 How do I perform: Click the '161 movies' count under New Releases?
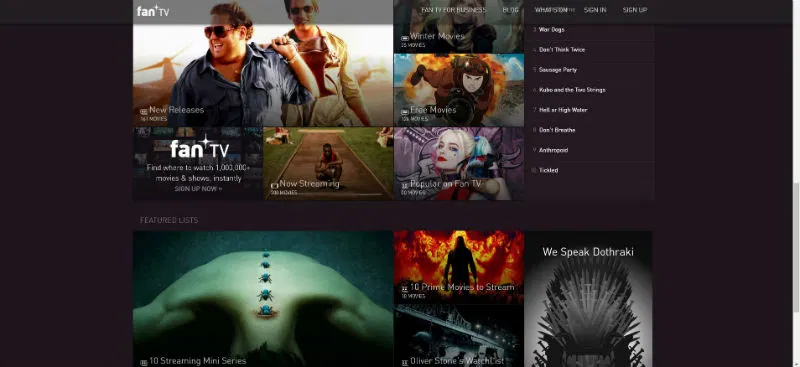154,119
